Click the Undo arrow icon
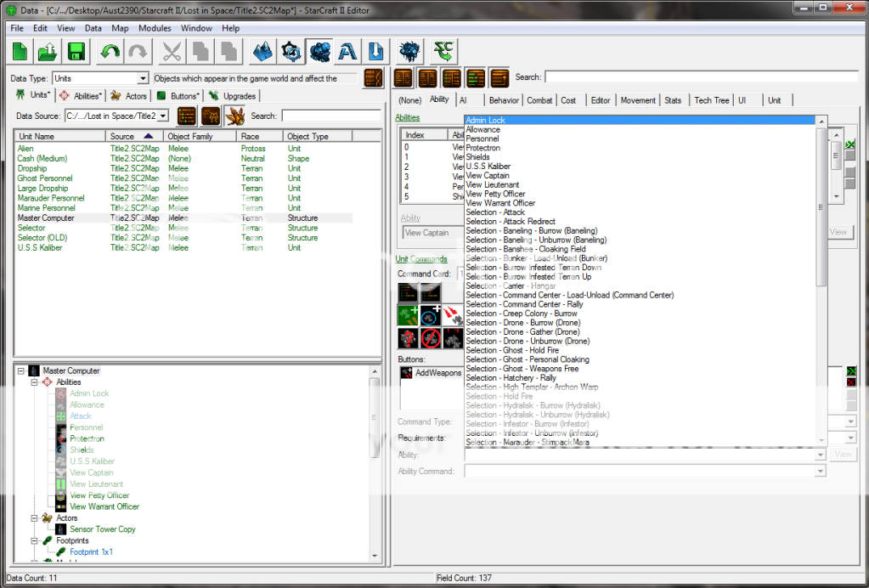869x588 pixels. (x=110, y=52)
